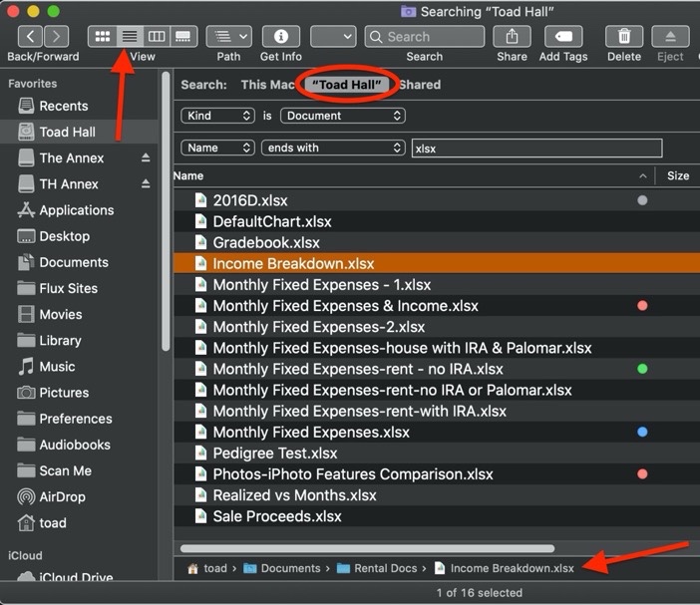Go back with the Back arrow button

[x=30, y=36]
